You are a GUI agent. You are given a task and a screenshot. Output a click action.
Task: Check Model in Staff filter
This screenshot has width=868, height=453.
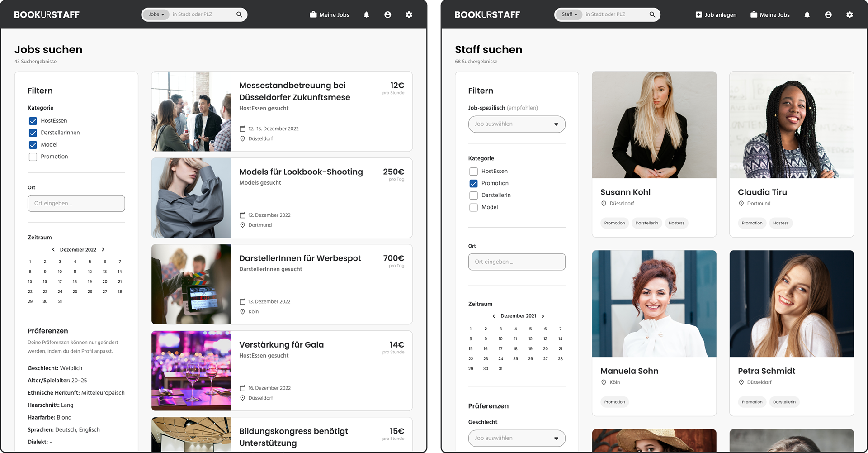tap(473, 207)
